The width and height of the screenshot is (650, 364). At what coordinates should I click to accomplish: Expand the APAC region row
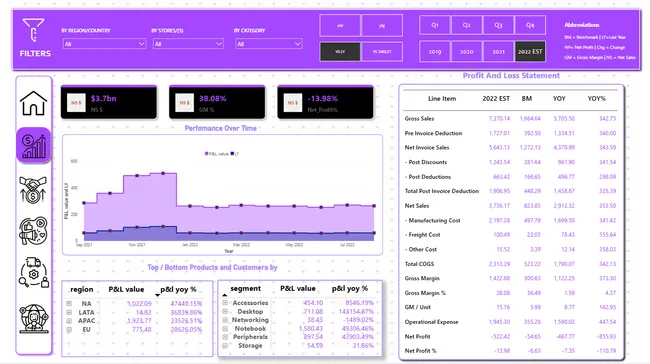[x=69, y=321]
